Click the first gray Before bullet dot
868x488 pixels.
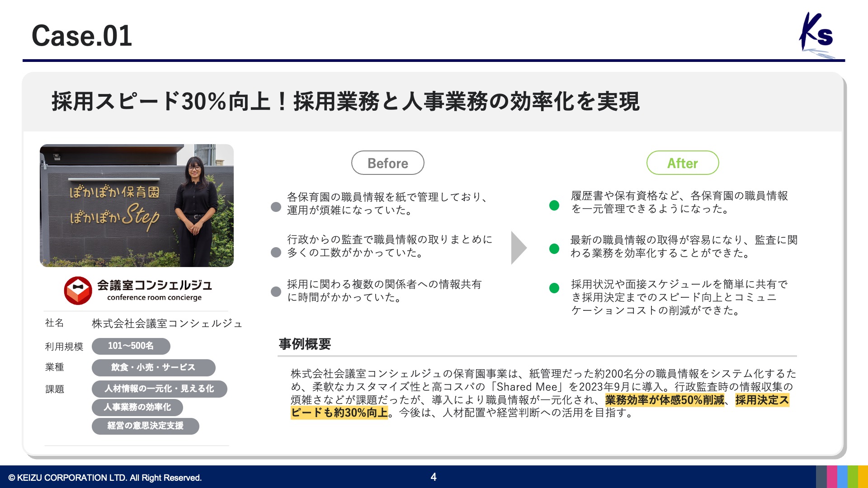pos(276,207)
